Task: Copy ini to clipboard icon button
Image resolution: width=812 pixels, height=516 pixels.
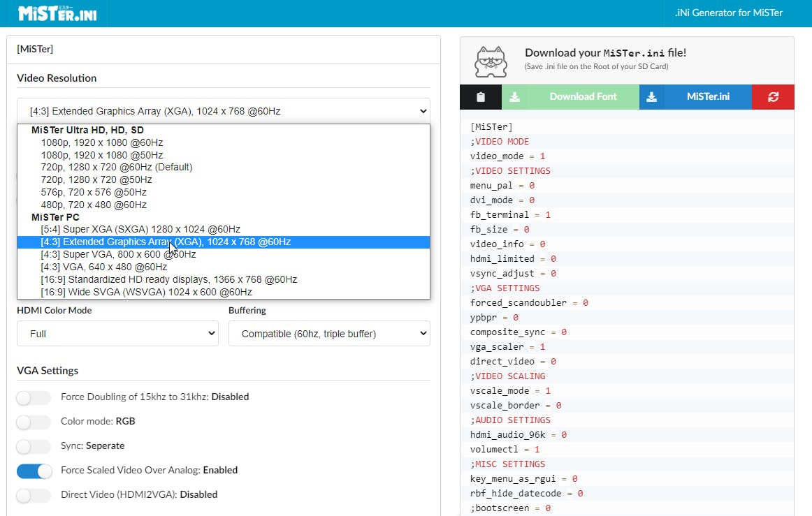Action: (x=481, y=97)
